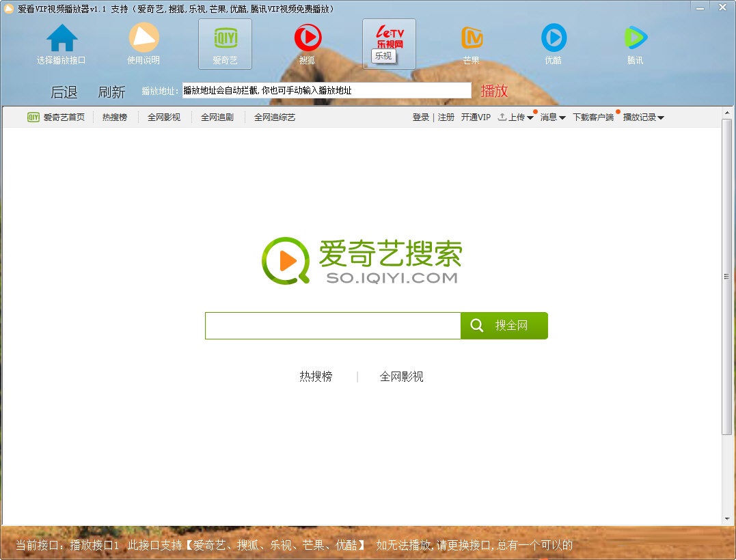Click the 注册 register link
The height and width of the screenshot is (560, 736).
click(x=446, y=117)
